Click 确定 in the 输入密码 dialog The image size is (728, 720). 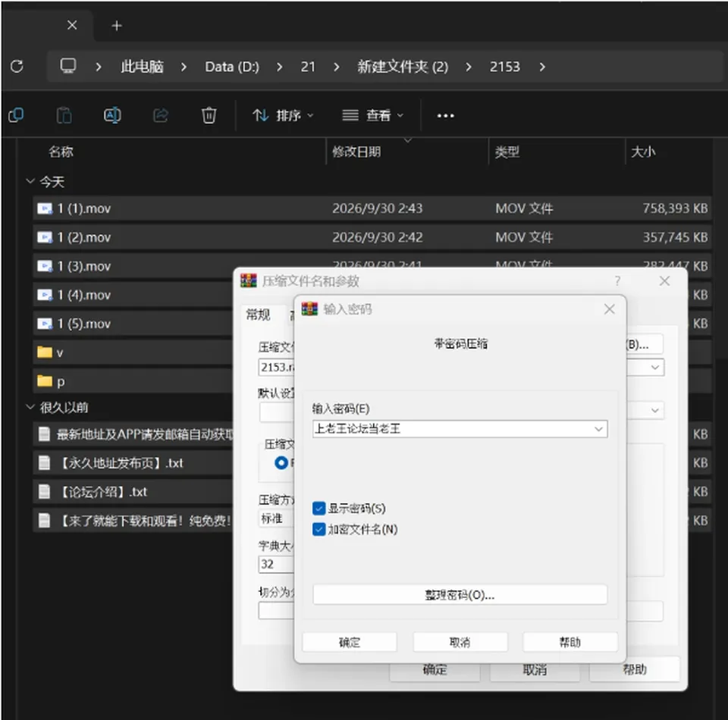coord(350,642)
